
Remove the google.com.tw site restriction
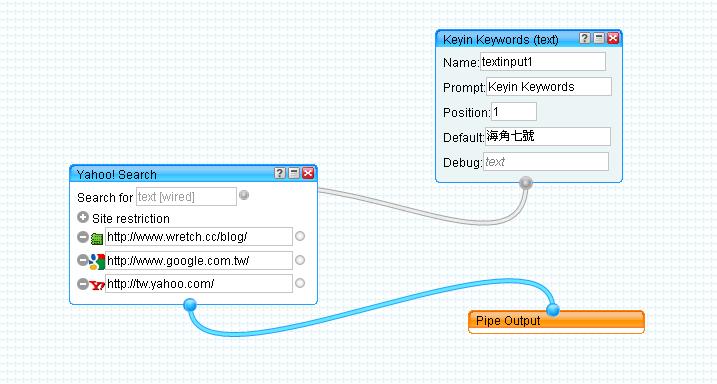tap(83, 260)
